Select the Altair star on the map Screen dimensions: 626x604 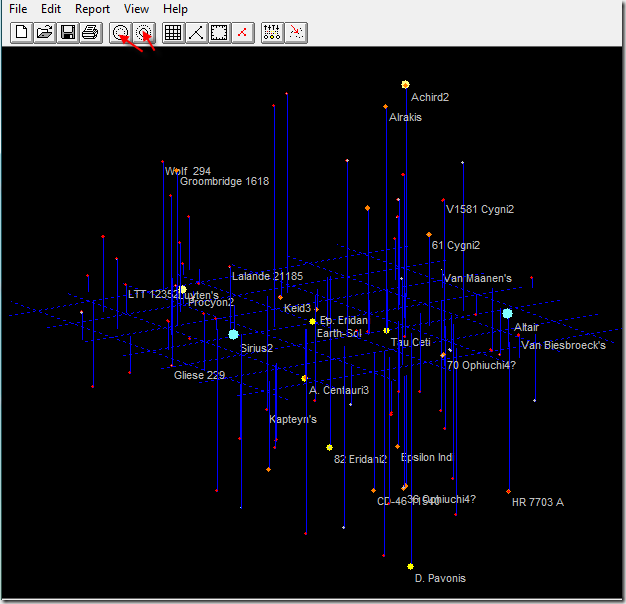tap(507, 314)
